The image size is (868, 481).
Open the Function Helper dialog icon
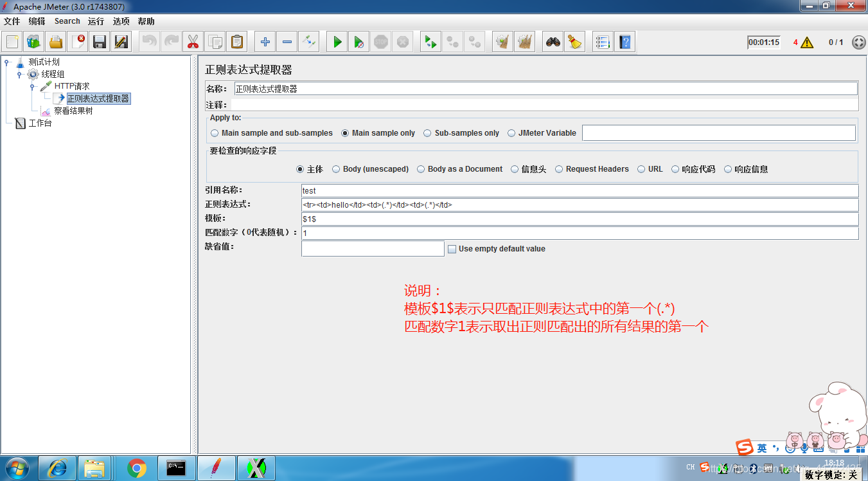click(x=603, y=42)
